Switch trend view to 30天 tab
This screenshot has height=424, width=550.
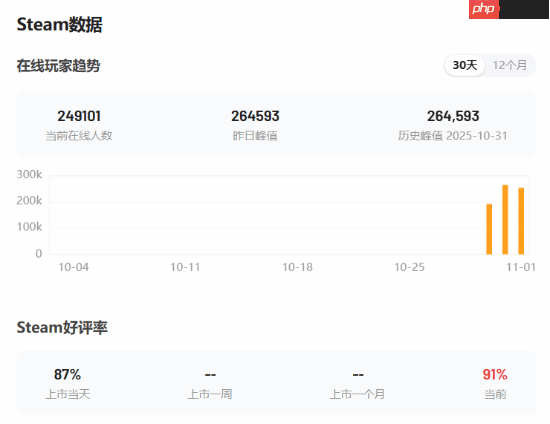click(464, 65)
